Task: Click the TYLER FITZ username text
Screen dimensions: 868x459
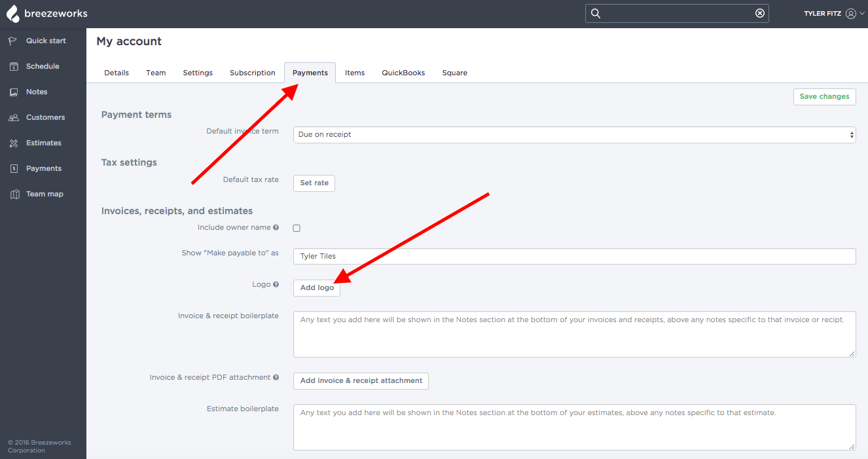Action: pos(823,14)
